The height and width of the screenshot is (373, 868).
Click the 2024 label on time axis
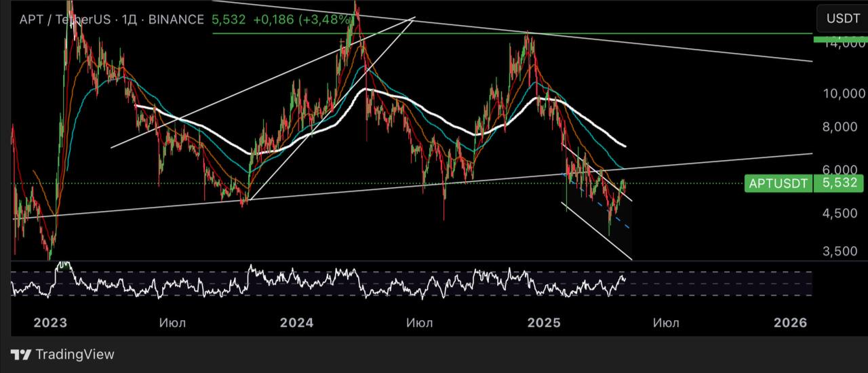[296, 323]
